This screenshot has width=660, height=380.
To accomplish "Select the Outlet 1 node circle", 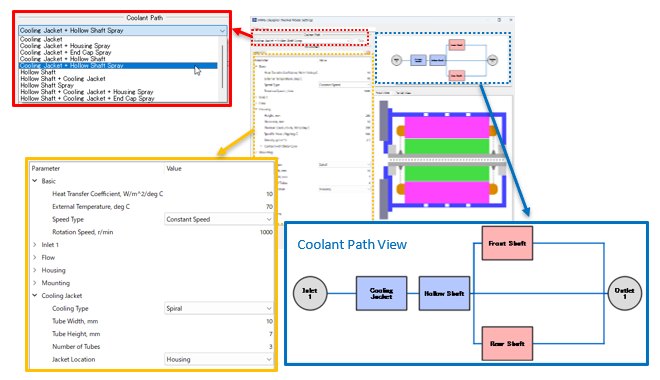I will (625, 293).
